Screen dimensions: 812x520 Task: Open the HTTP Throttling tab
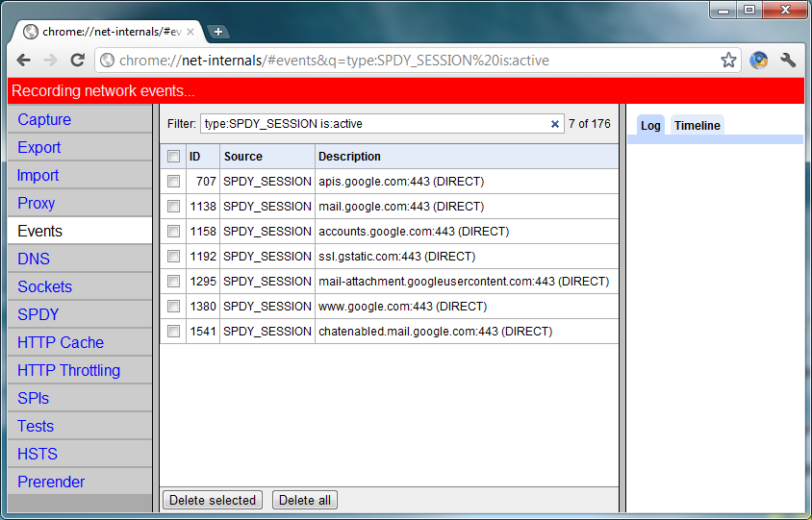click(x=80, y=370)
